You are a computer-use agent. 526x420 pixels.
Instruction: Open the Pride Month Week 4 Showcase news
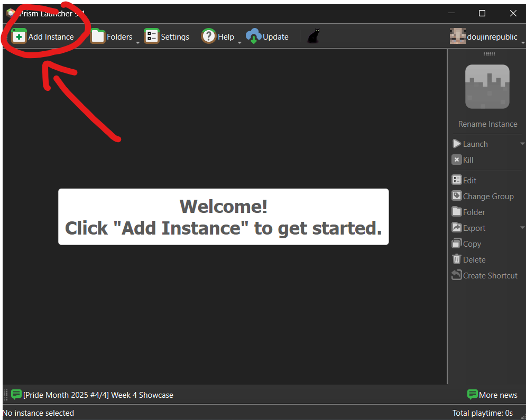pos(98,395)
